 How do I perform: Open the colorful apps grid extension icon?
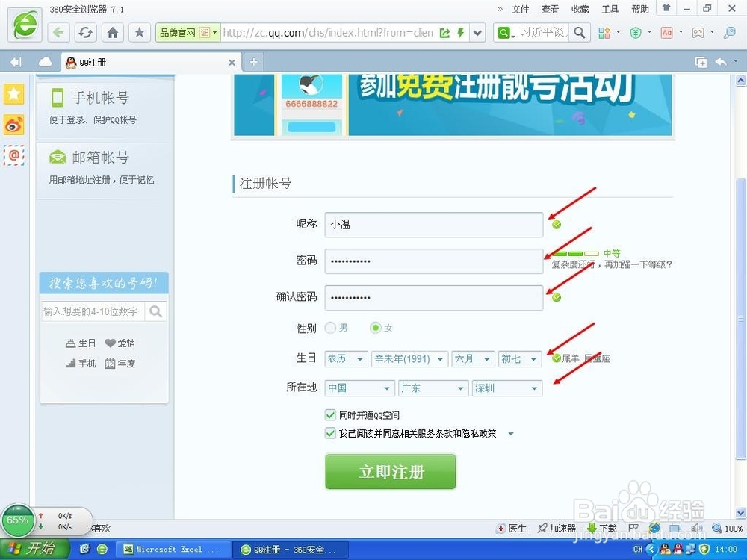[604, 32]
